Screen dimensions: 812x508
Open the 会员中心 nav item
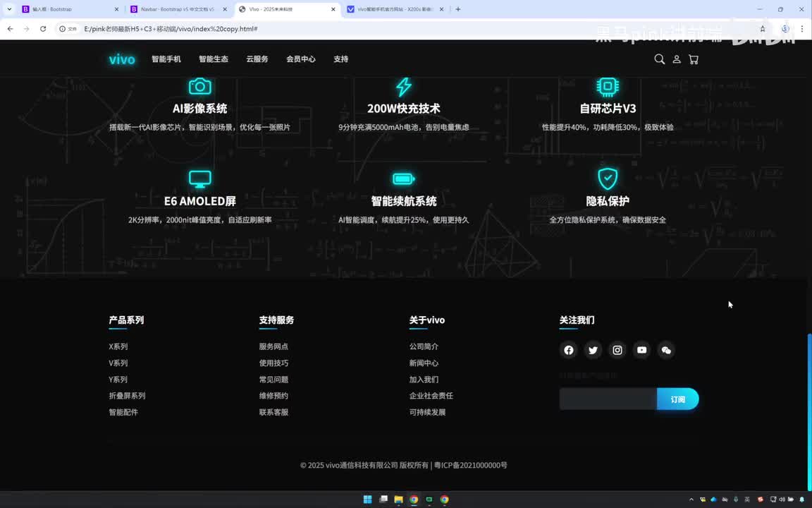click(301, 59)
